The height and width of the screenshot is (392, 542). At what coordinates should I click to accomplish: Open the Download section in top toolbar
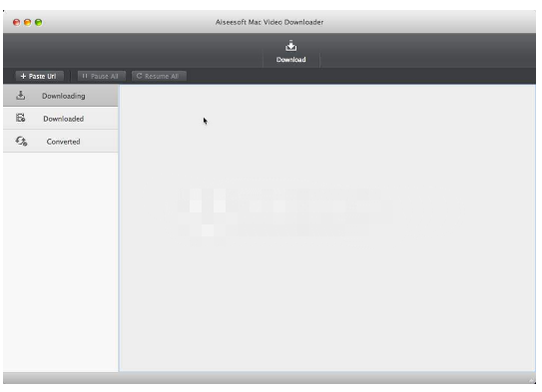coord(290,52)
